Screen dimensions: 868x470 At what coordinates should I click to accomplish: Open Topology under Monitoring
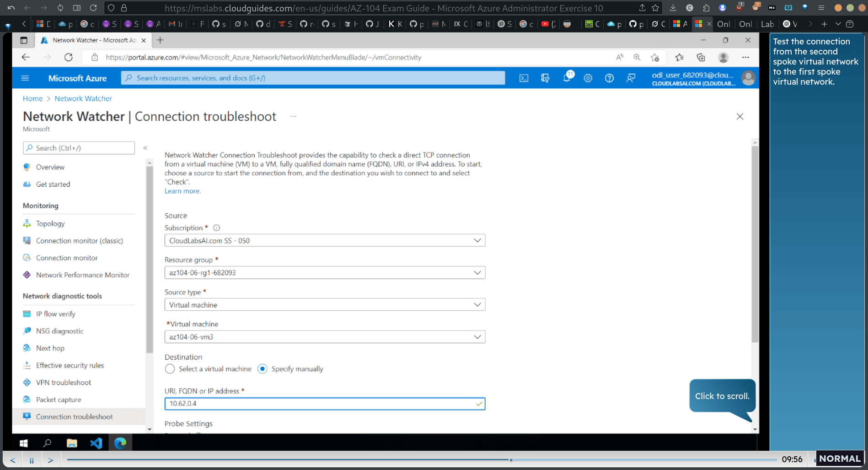tap(50, 223)
